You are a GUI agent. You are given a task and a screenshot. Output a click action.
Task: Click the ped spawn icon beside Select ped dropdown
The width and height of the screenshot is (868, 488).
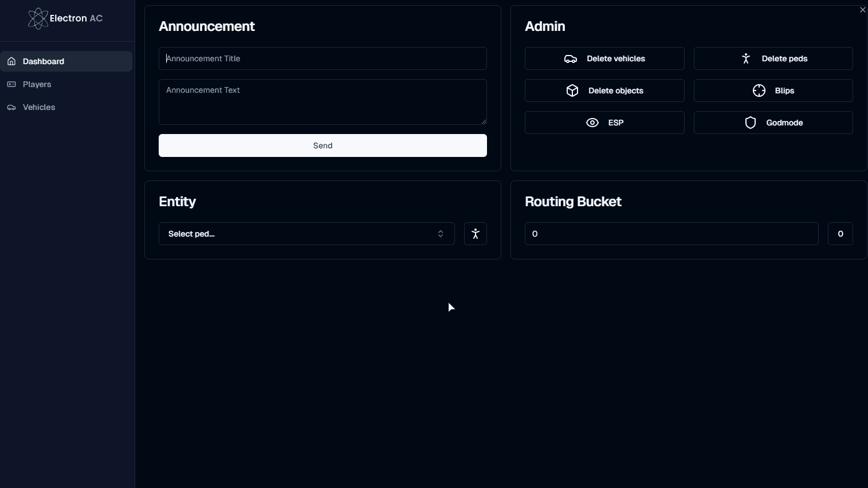[476, 234]
